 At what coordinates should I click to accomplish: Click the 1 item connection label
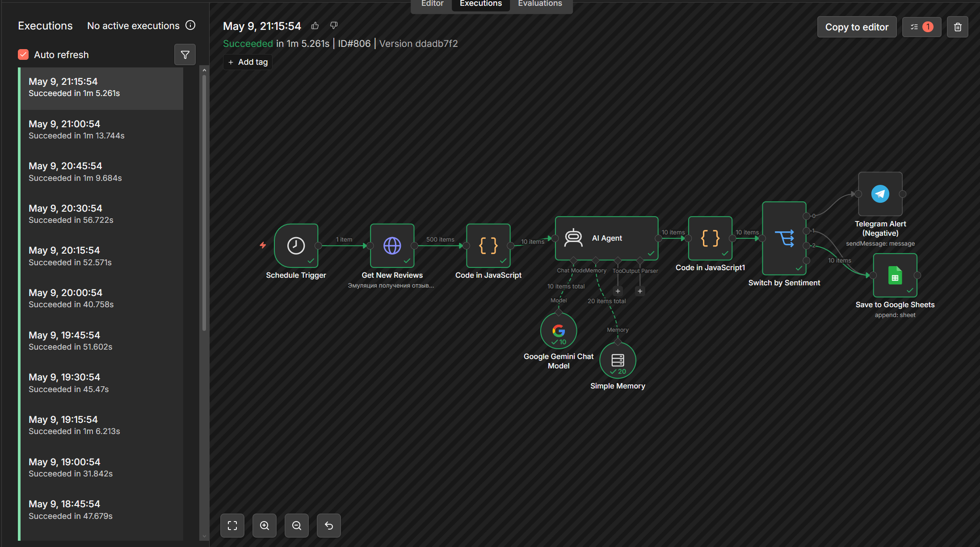(x=344, y=239)
